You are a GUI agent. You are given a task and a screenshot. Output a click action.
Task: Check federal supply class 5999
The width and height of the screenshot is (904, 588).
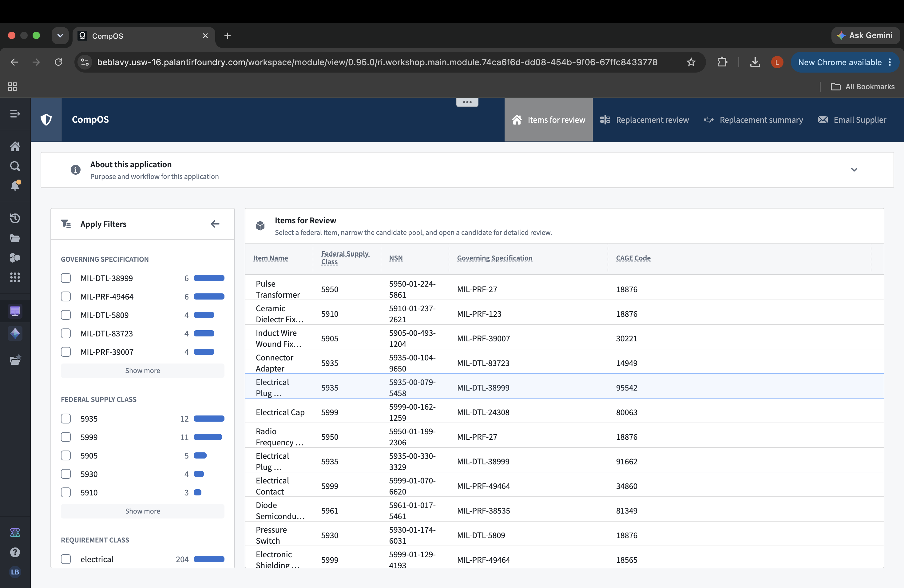(66, 437)
